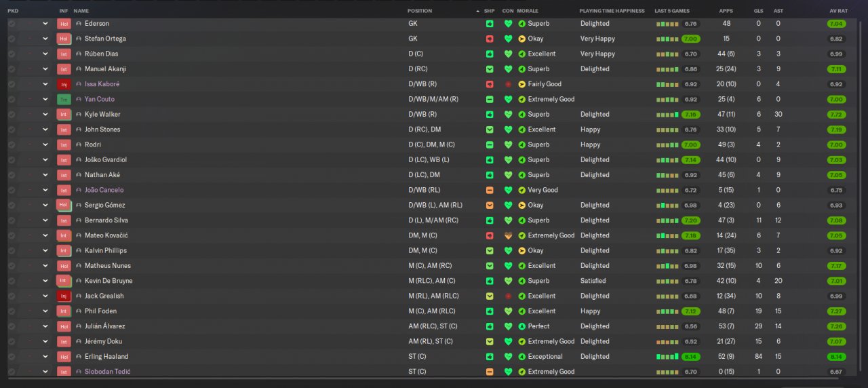The image size is (868, 388).
Task: Click Jack Grealish's red injured condition icon
Action: [x=508, y=296]
